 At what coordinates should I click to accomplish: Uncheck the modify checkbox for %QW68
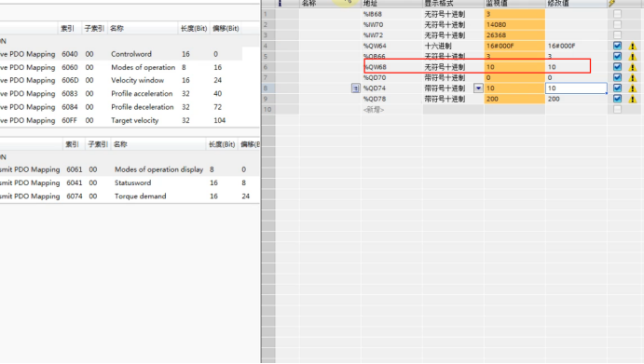pyautogui.click(x=617, y=67)
